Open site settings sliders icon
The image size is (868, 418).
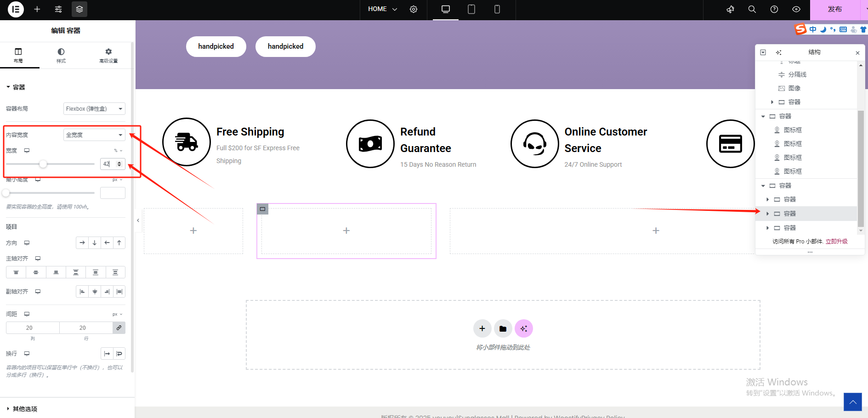pyautogui.click(x=58, y=9)
